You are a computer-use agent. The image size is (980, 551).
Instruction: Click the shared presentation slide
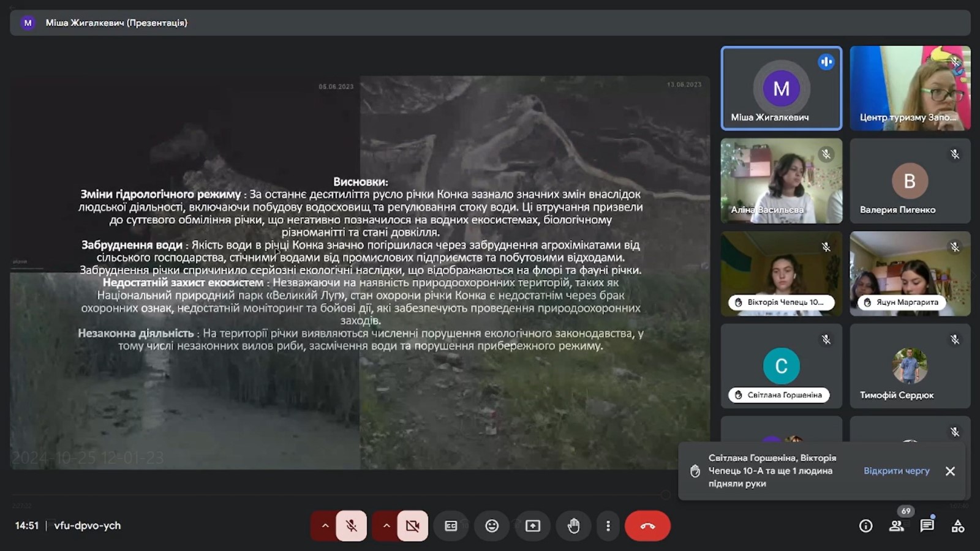(360, 272)
